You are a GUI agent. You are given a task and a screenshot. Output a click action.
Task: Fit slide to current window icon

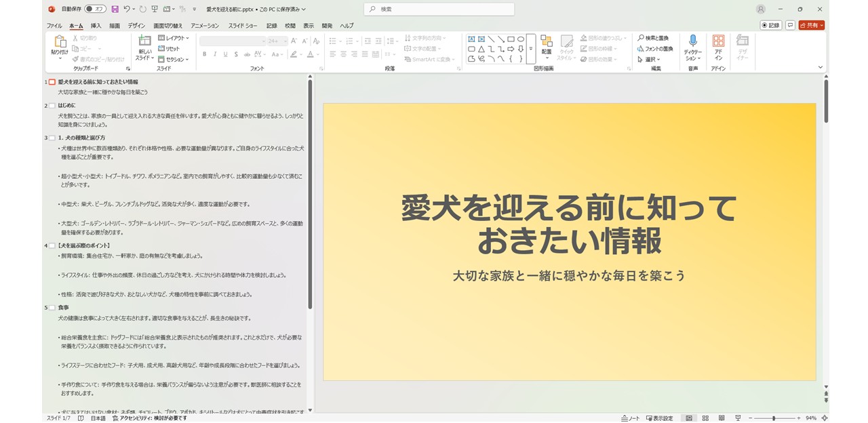coord(825,418)
